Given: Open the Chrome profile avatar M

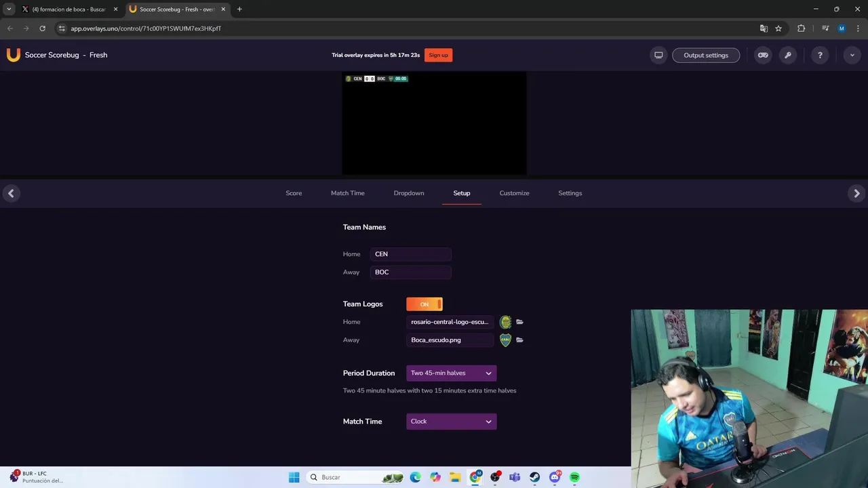Looking at the screenshot, I should pyautogui.click(x=842, y=28).
